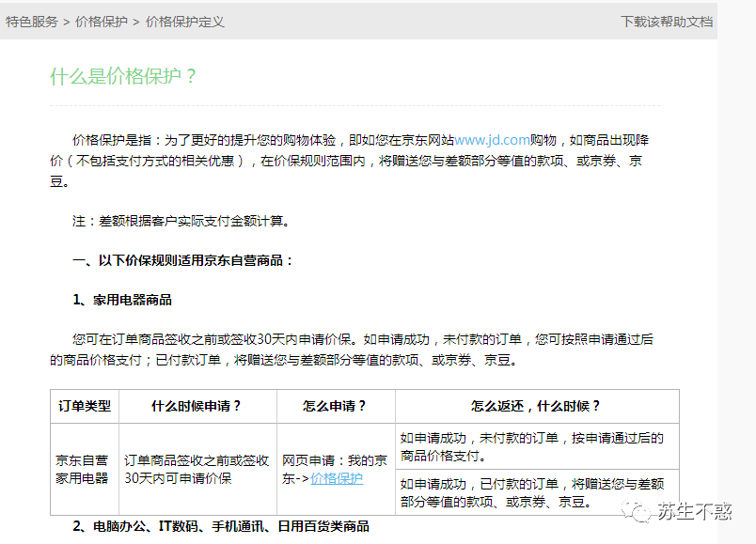Click the 注：差额根据客户实际支付金额计算 note
This screenshot has height=544, width=756.
tap(181, 221)
